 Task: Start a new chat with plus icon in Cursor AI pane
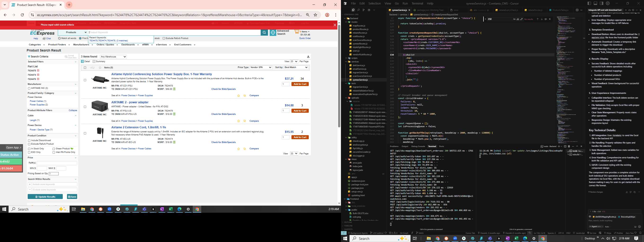pos(626,10)
